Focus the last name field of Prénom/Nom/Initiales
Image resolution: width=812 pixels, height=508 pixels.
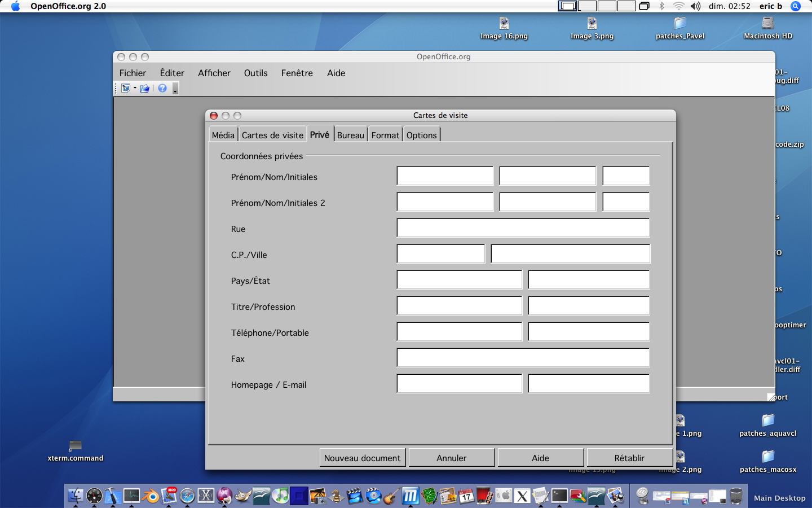click(548, 176)
